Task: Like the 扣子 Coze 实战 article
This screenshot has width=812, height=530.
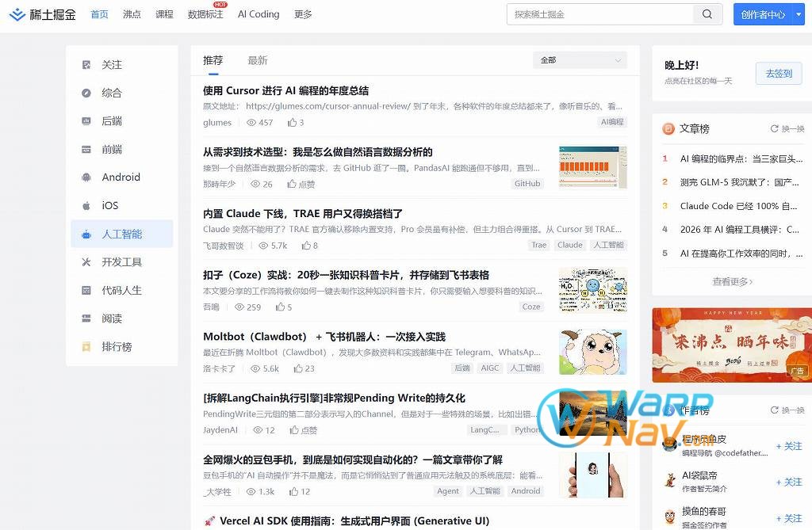Action: 284,307
